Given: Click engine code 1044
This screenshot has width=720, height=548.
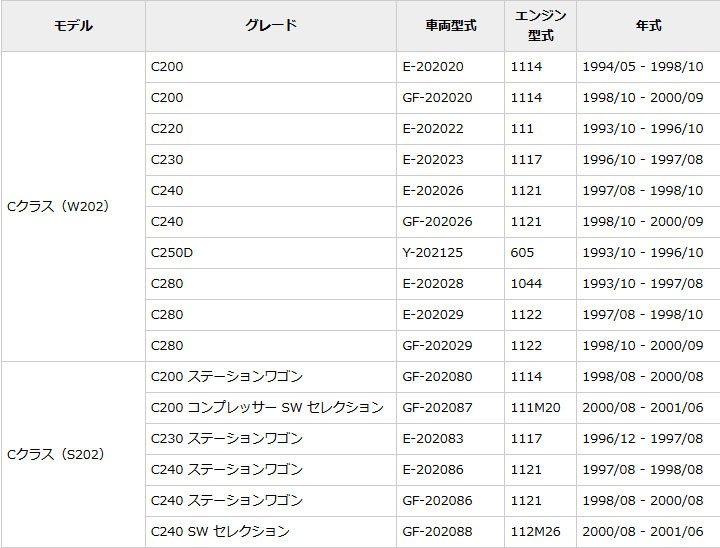Looking at the screenshot, I should (x=526, y=284).
